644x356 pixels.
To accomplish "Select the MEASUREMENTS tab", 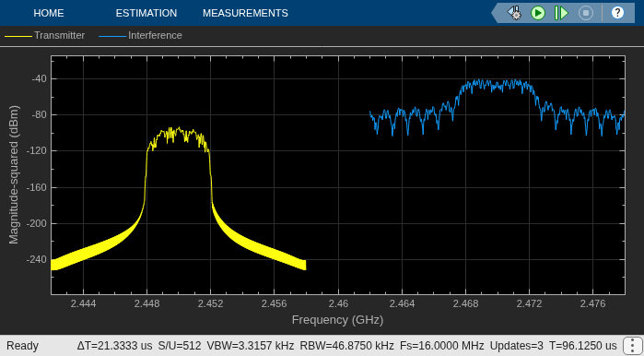I will click(245, 13).
